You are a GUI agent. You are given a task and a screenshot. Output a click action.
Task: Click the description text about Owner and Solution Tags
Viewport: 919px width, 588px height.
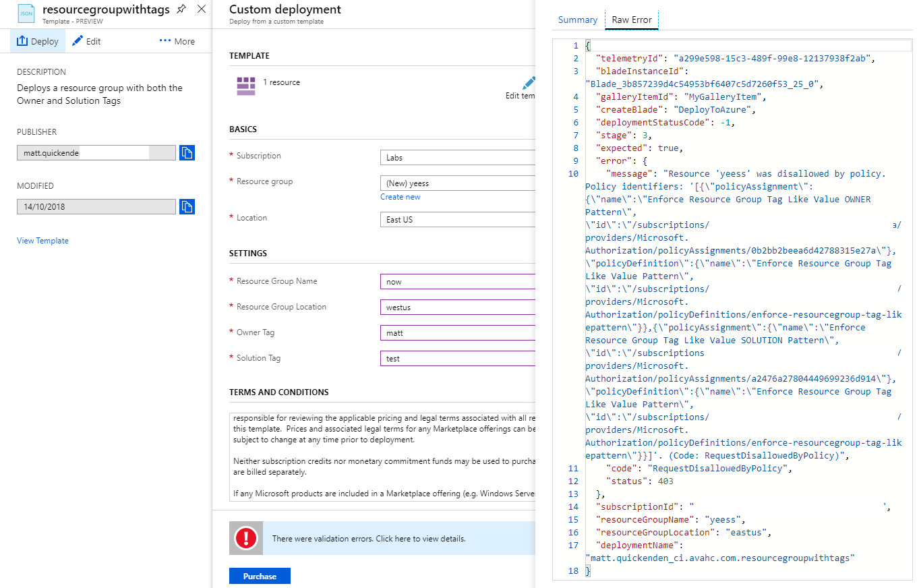pyautogui.click(x=100, y=94)
